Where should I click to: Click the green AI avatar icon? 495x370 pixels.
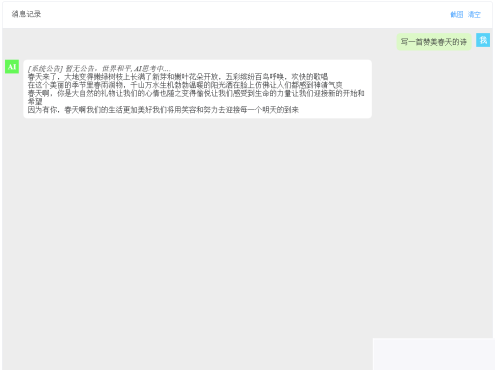point(12,67)
